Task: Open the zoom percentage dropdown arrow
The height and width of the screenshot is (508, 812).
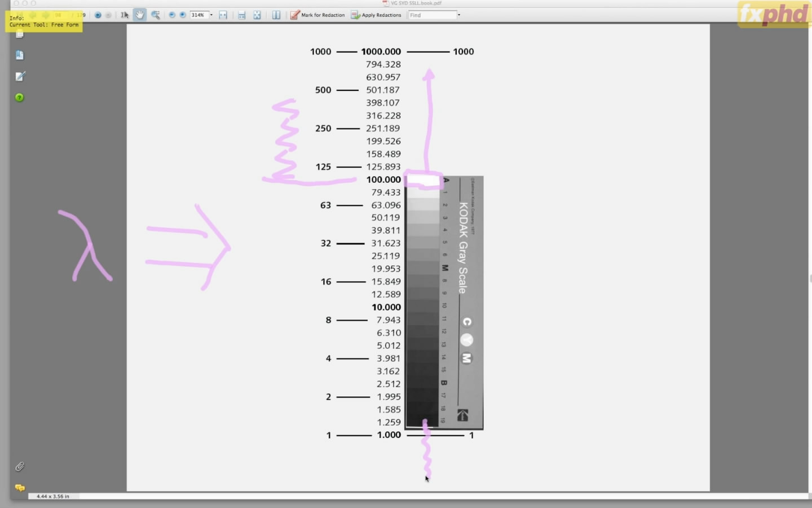Action: tap(211, 15)
